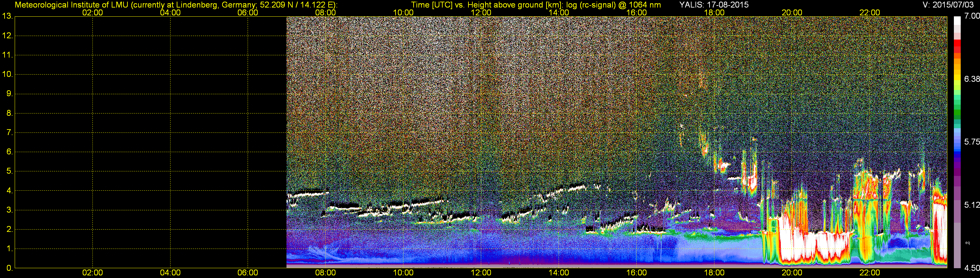980x278 pixels.
Task: Click the 12. km height axis label
Action: tap(8, 35)
